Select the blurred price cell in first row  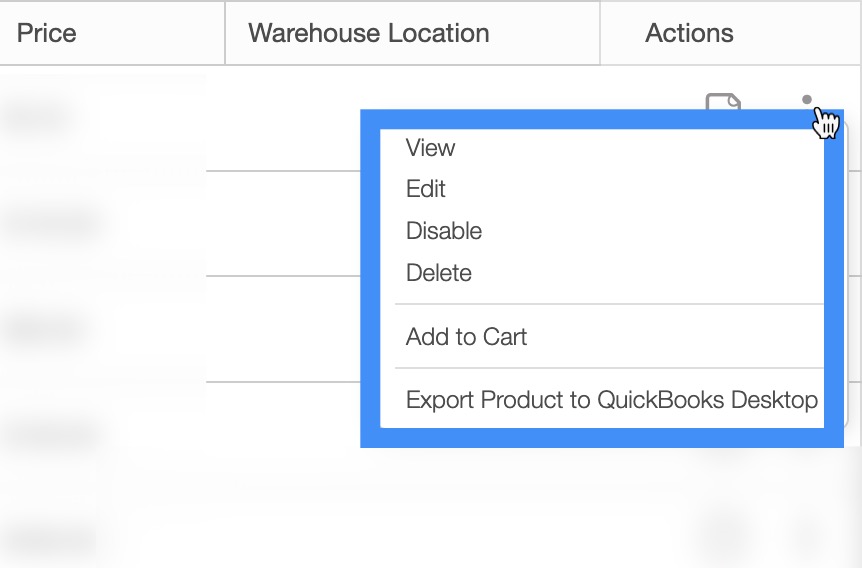pos(40,117)
